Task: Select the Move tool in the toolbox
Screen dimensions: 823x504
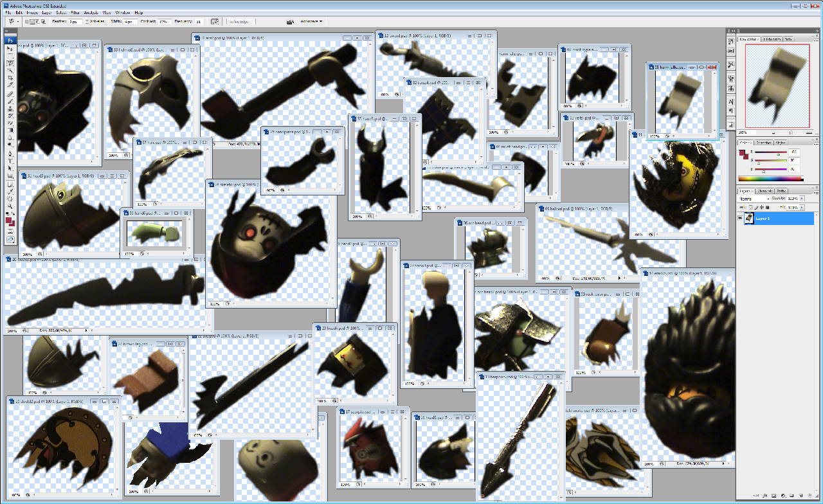Action: point(10,49)
